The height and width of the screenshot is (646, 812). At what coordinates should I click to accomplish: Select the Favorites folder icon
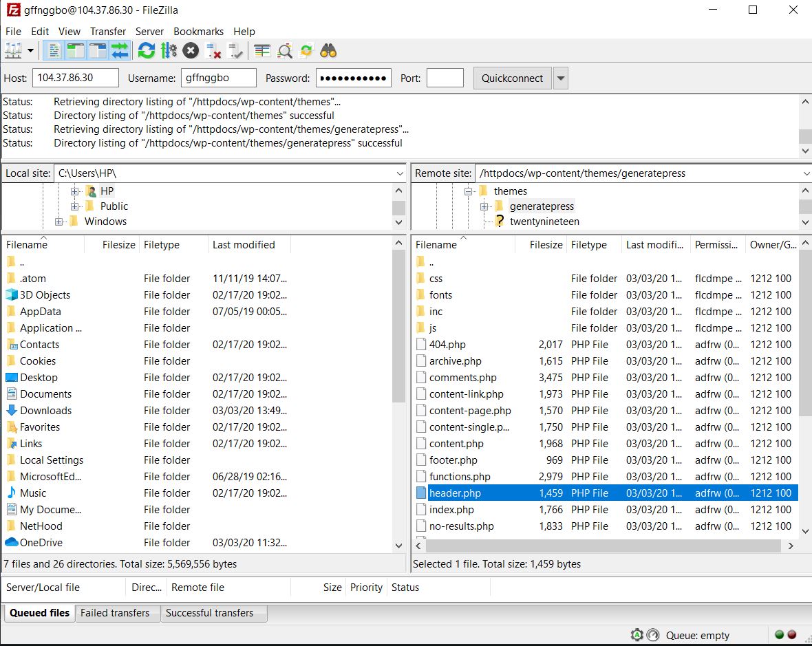pyautogui.click(x=12, y=427)
